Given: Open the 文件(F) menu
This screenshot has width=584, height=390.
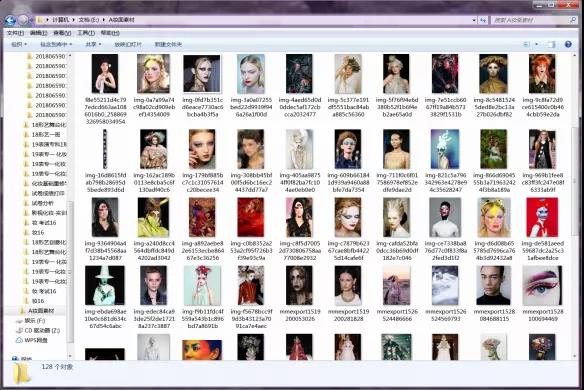Looking at the screenshot, I should pos(15,33).
